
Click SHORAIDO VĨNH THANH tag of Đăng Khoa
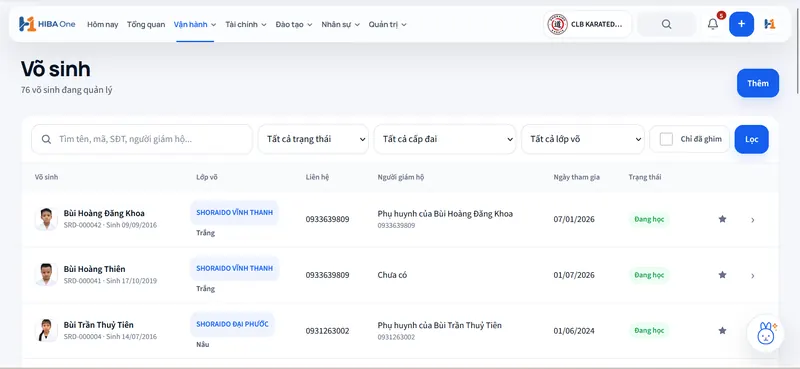pos(235,212)
